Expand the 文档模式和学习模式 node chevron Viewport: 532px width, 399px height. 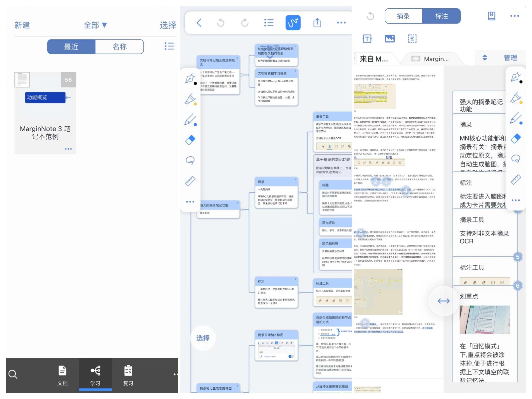click(295, 71)
